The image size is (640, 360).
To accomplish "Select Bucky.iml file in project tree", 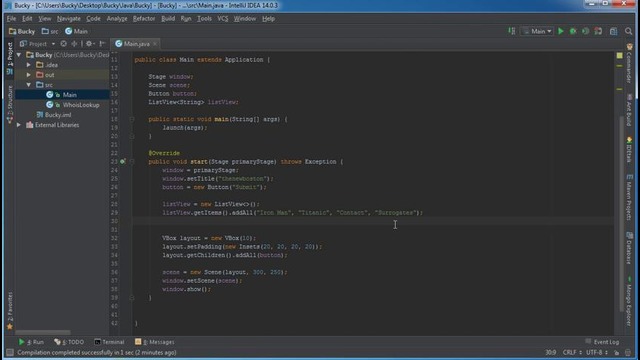I will tap(58, 115).
